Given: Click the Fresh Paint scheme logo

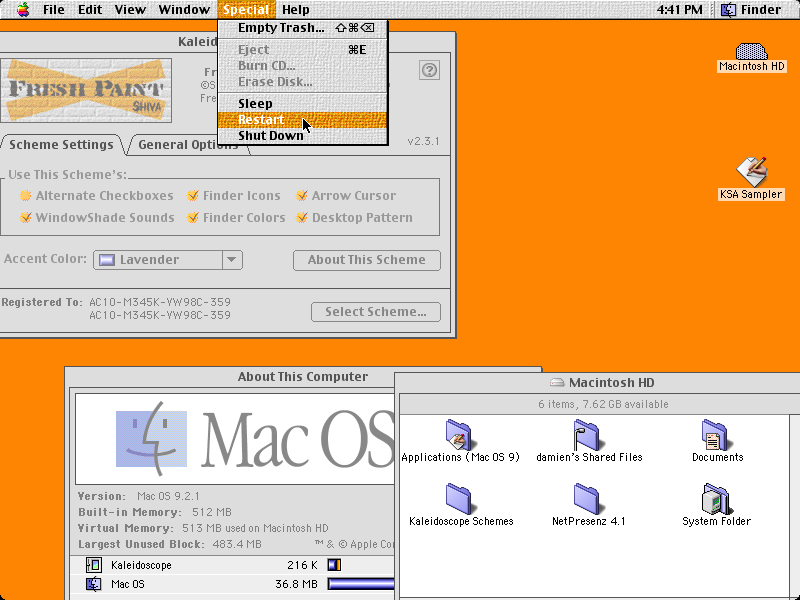Looking at the screenshot, I should 86,90.
